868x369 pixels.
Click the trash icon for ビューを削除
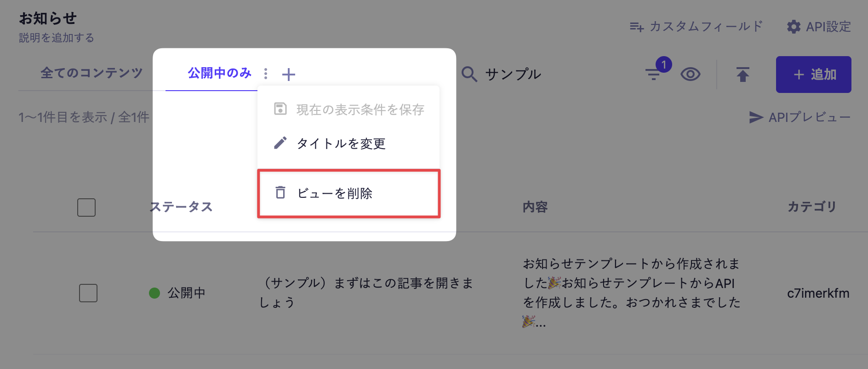click(280, 193)
